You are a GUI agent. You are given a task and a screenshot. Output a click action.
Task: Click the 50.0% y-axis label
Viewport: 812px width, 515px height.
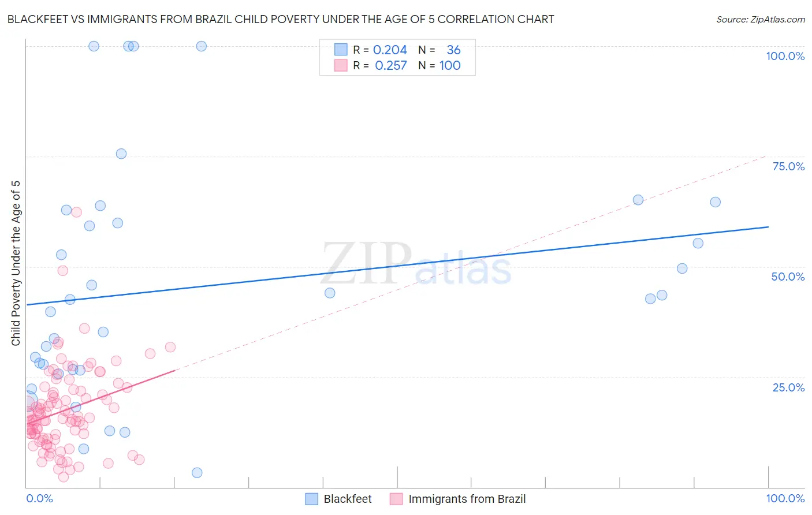coord(788,277)
